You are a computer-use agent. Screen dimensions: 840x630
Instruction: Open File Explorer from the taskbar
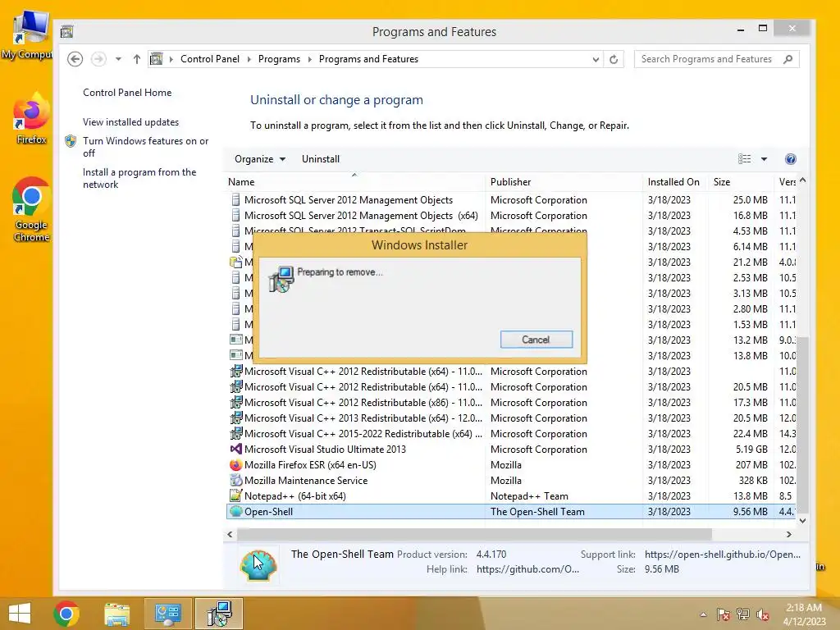coord(116,614)
